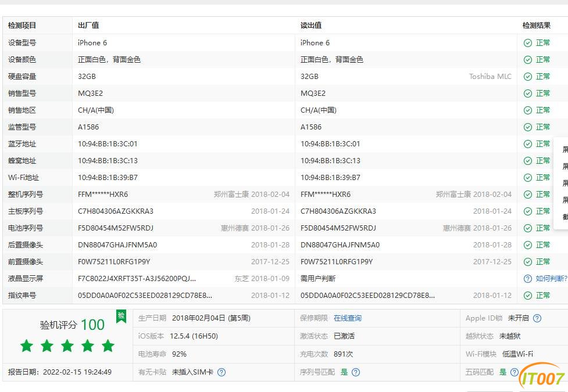This screenshot has height=392, width=568.
Task: Click the jailbreak status 未越狱
Action: 510,336
